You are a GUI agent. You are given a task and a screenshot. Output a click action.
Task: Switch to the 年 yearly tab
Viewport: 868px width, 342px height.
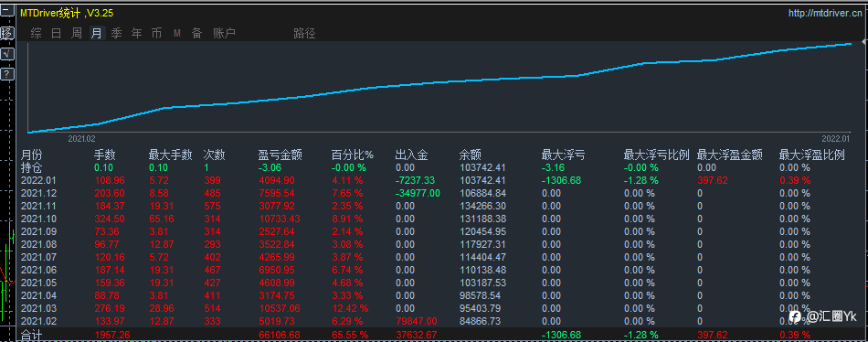137,33
